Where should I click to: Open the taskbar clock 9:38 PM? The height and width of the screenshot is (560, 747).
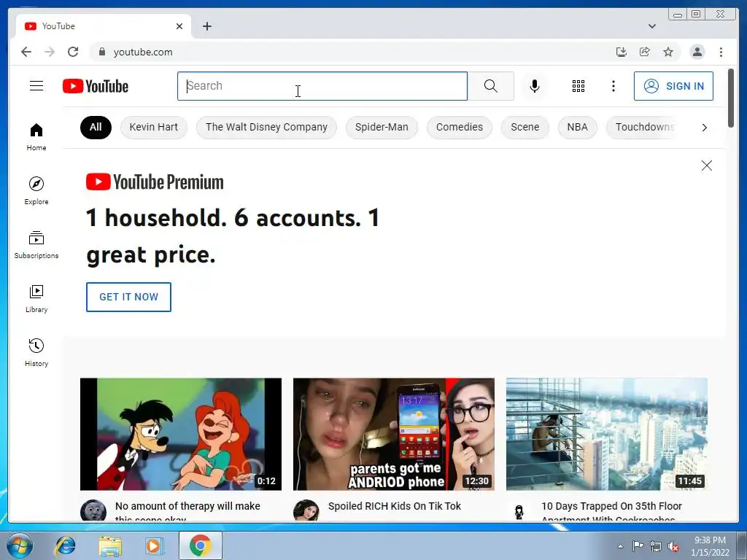point(710,546)
